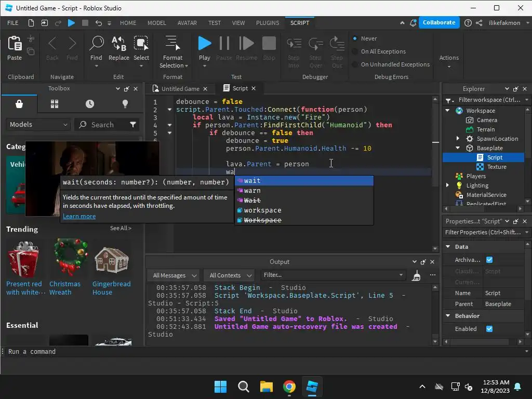The height and width of the screenshot is (399, 532).
Task: Open the PLUGINS ribbon tab
Action: coord(268,23)
